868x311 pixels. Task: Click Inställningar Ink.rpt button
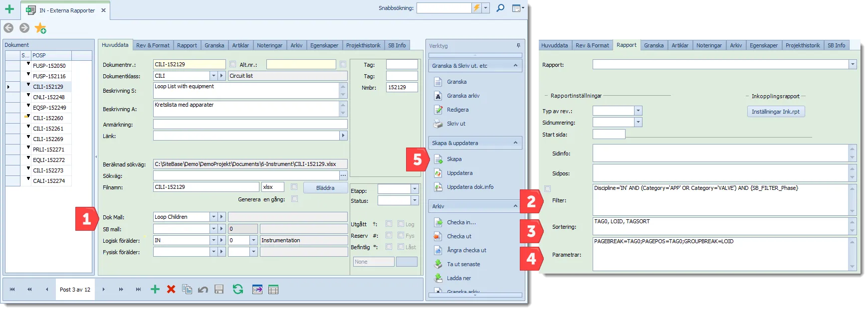pyautogui.click(x=776, y=112)
